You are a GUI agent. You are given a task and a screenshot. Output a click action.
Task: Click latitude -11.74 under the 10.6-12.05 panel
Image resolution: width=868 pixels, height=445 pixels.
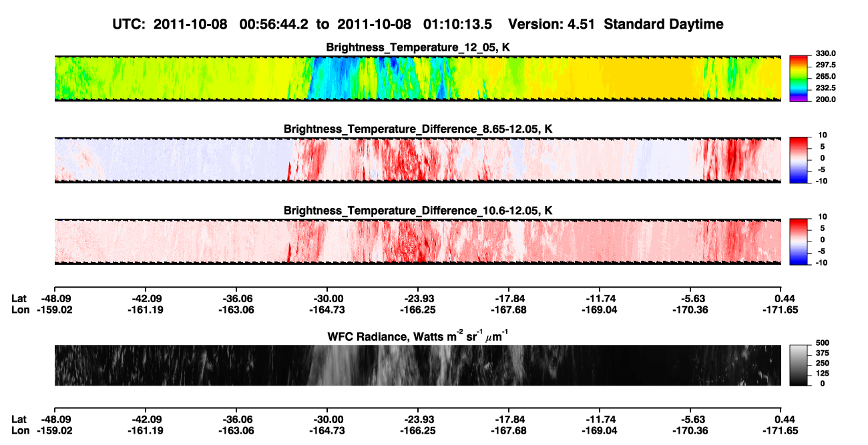coord(600,299)
